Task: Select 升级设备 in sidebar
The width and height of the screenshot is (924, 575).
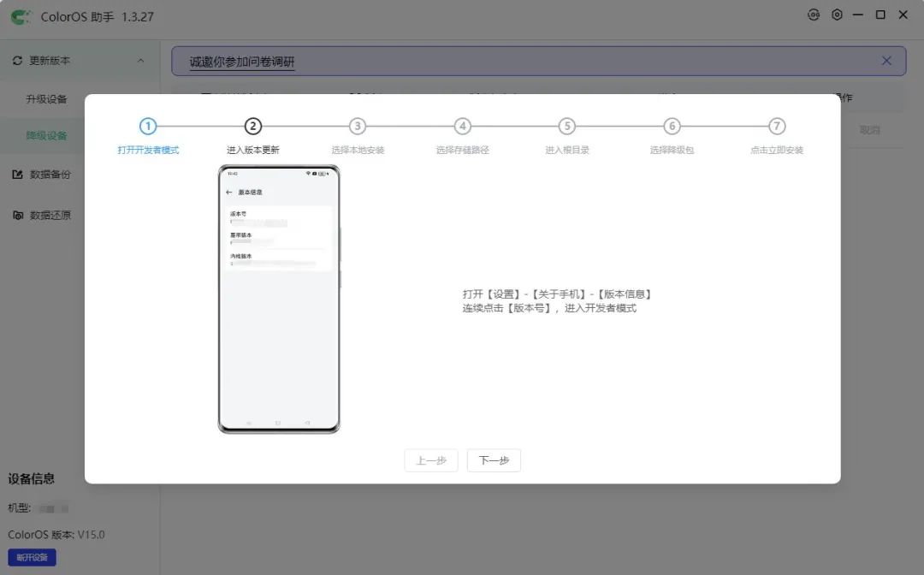Action: click(x=46, y=99)
